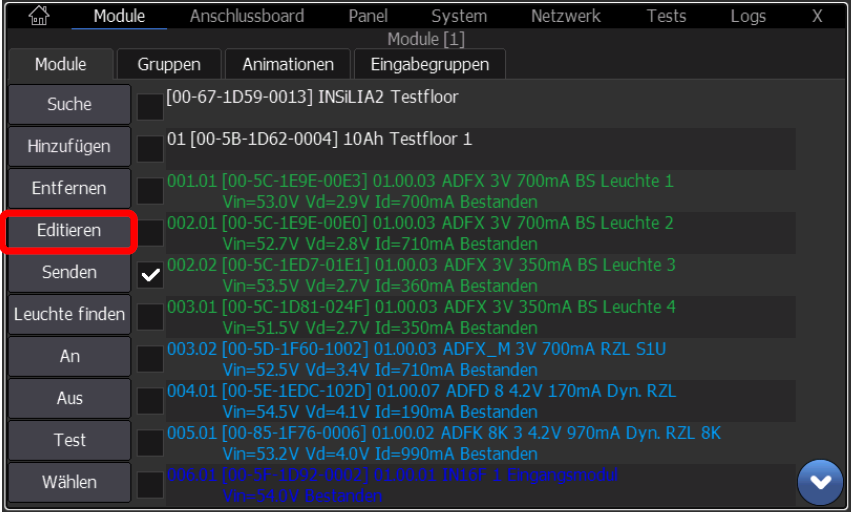Close the window with the X button
The width and height of the screenshot is (851, 512).
click(x=817, y=16)
